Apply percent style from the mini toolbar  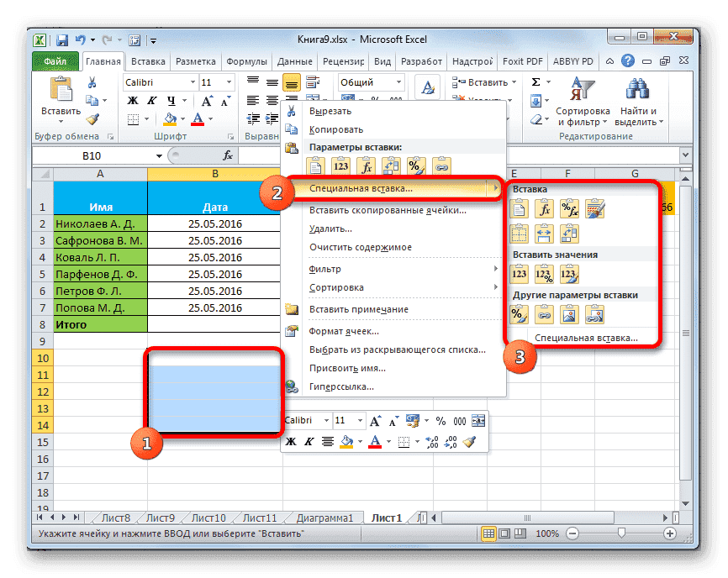pyautogui.click(x=440, y=420)
